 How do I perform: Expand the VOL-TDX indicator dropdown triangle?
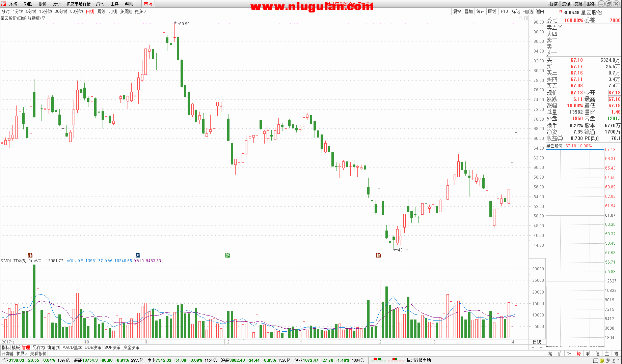click(2, 261)
